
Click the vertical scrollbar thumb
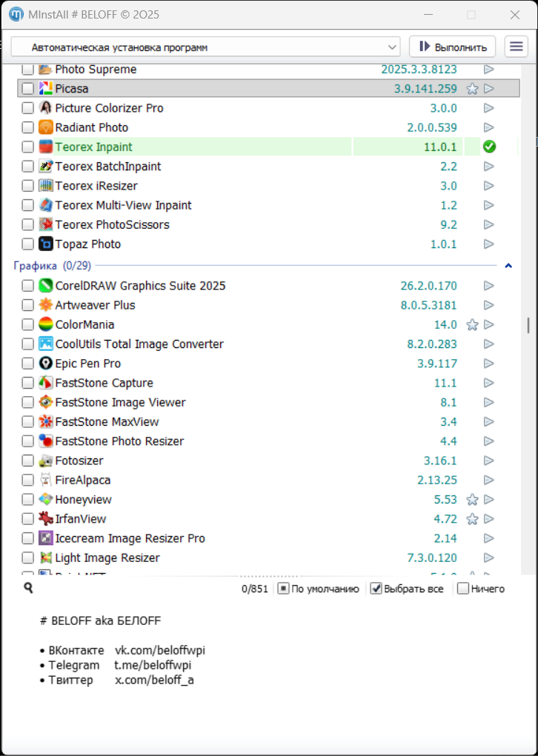[x=528, y=325]
